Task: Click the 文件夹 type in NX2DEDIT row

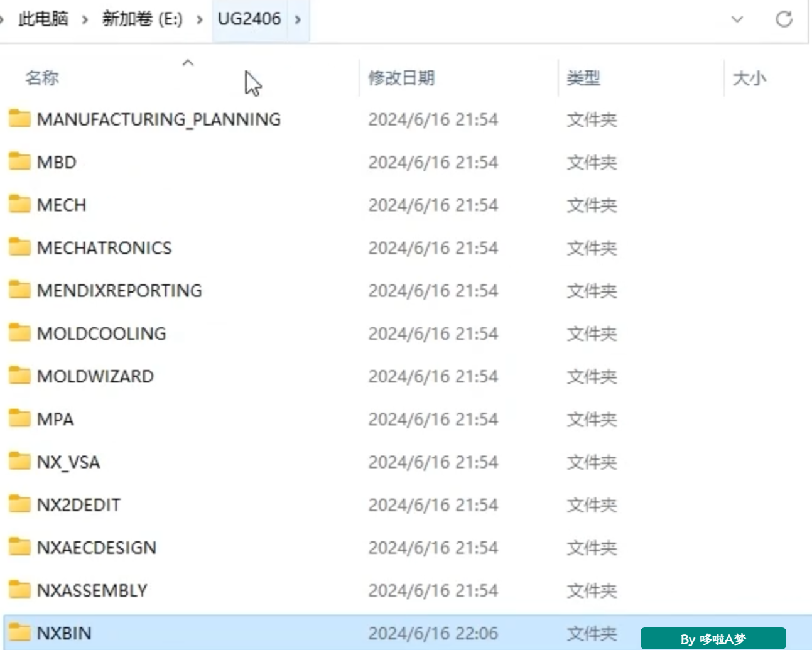Action: coord(592,504)
